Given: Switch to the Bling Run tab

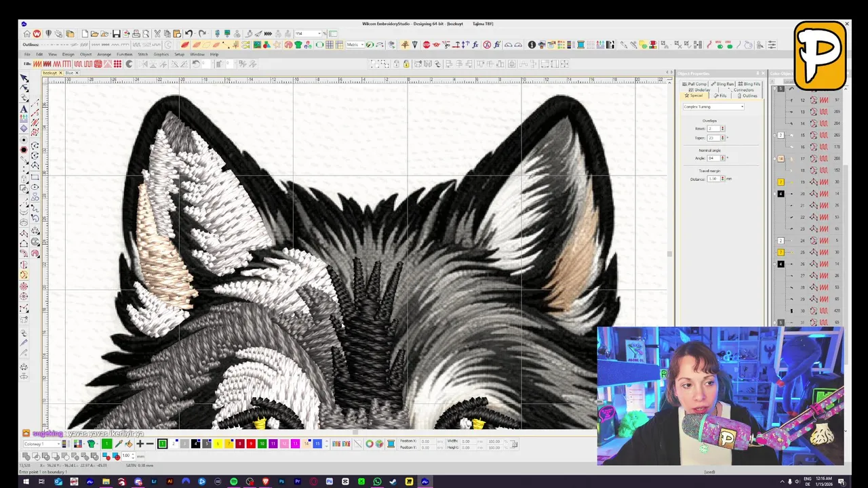Looking at the screenshot, I should (x=723, y=84).
